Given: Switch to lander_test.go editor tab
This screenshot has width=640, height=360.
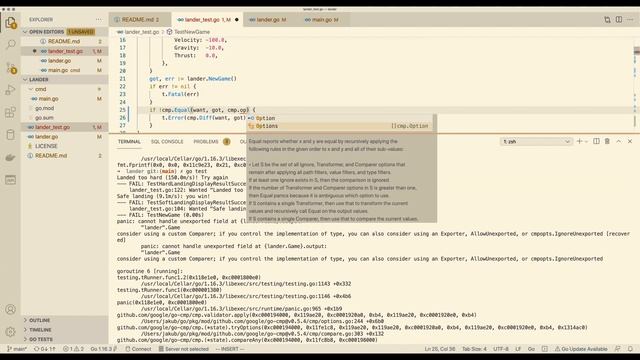Looking at the screenshot, I should click(x=207, y=20).
